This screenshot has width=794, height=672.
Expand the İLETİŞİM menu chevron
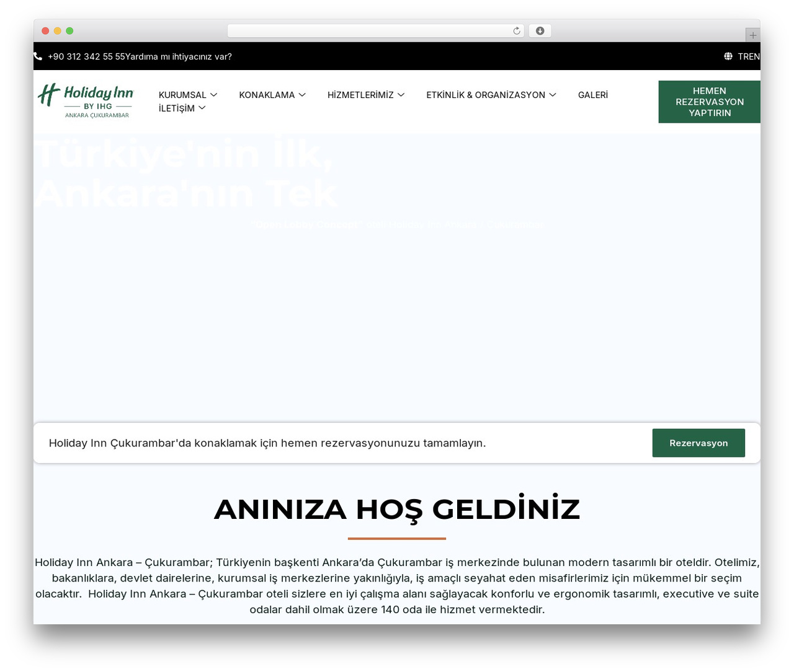pyautogui.click(x=202, y=108)
